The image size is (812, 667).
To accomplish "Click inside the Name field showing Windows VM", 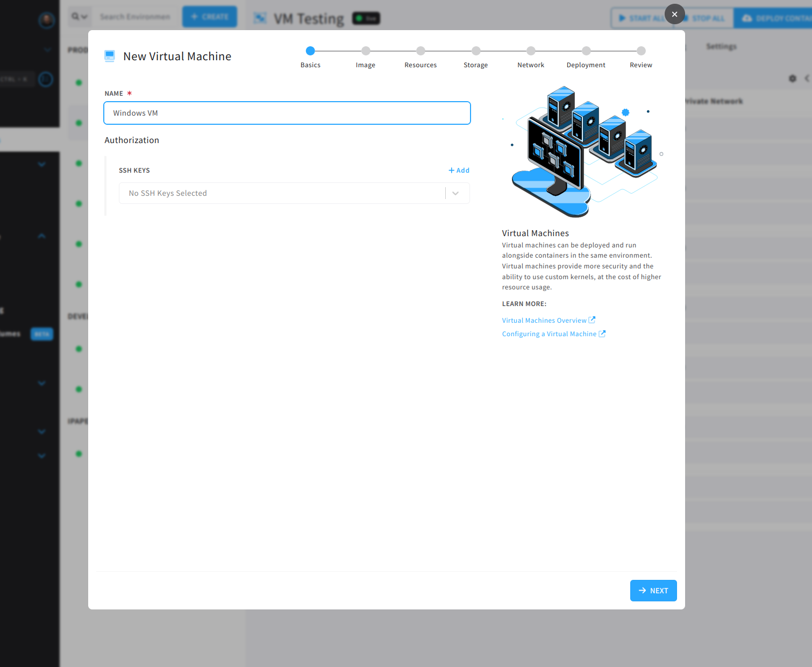I will point(287,113).
